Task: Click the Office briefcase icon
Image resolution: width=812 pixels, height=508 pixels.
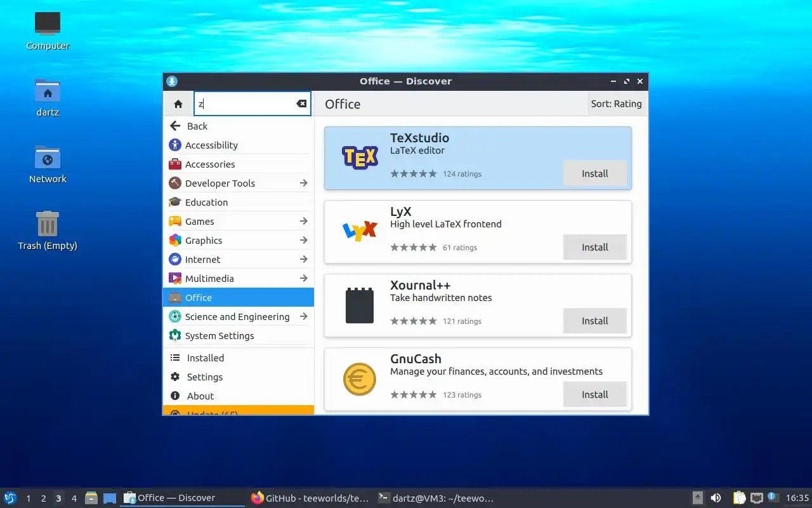Action: pyautogui.click(x=175, y=297)
